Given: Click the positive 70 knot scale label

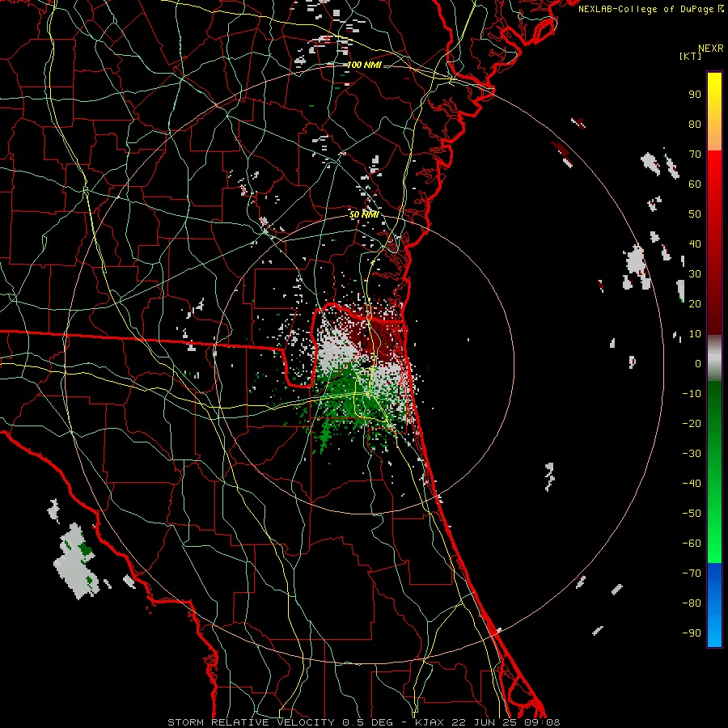Looking at the screenshot, I should point(695,154).
